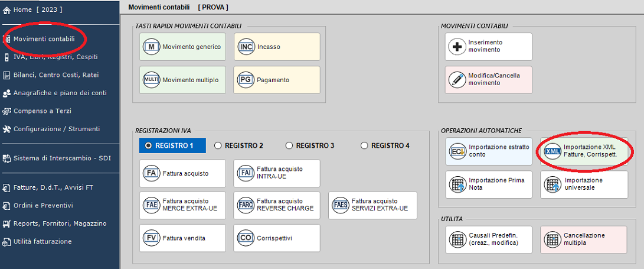
Task: Click the EC icon for Importazione estratto conto
Action: coord(457,151)
